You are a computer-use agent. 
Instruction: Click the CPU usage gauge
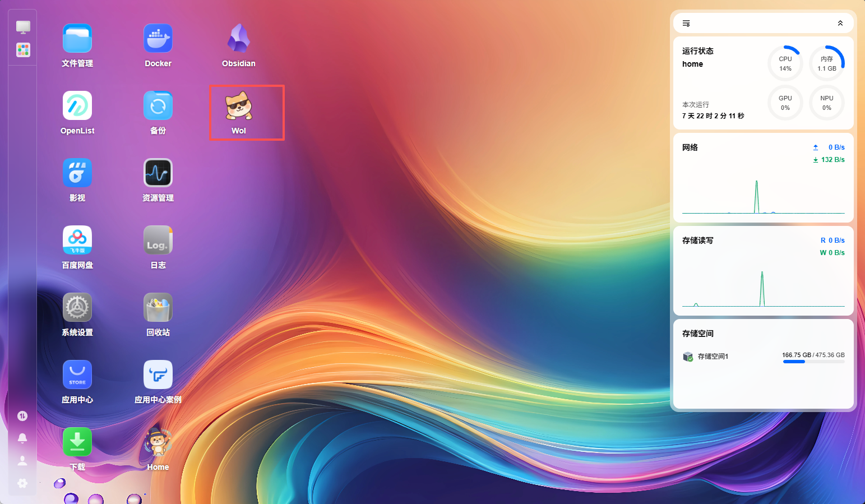785,63
